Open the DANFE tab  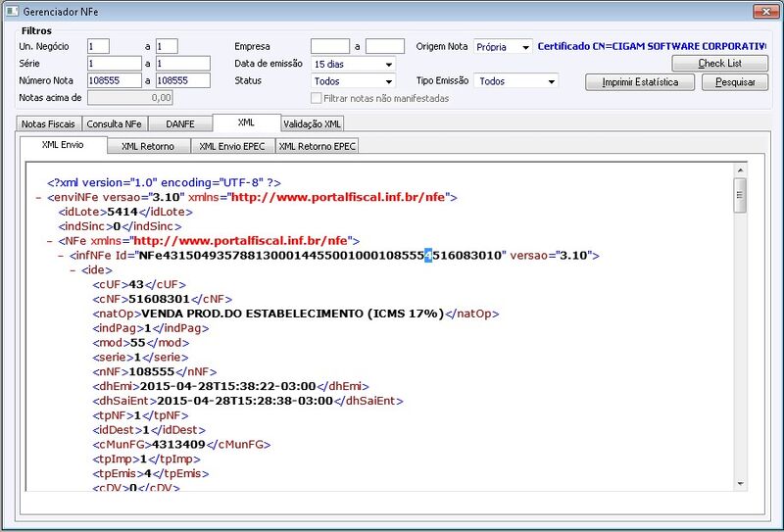(x=180, y=123)
